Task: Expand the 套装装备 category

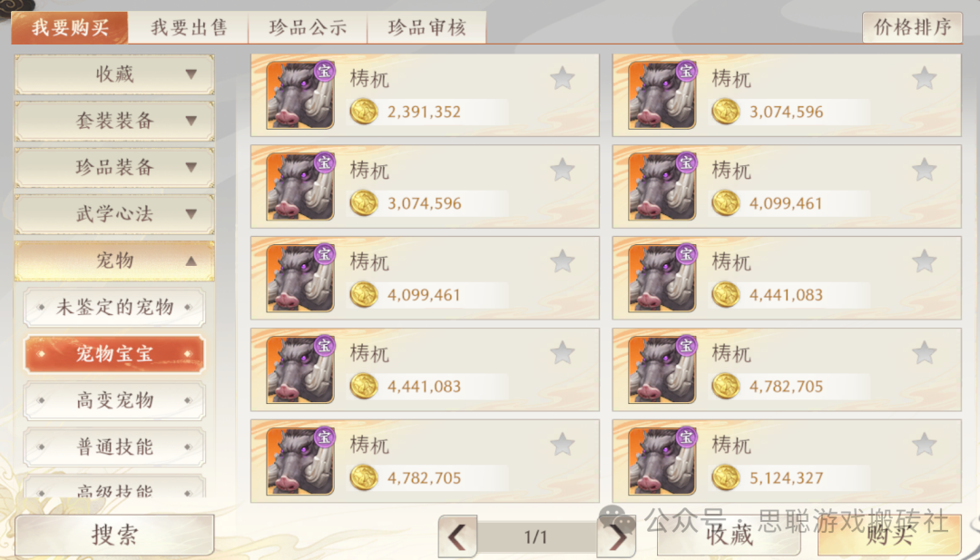Action: click(114, 121)
